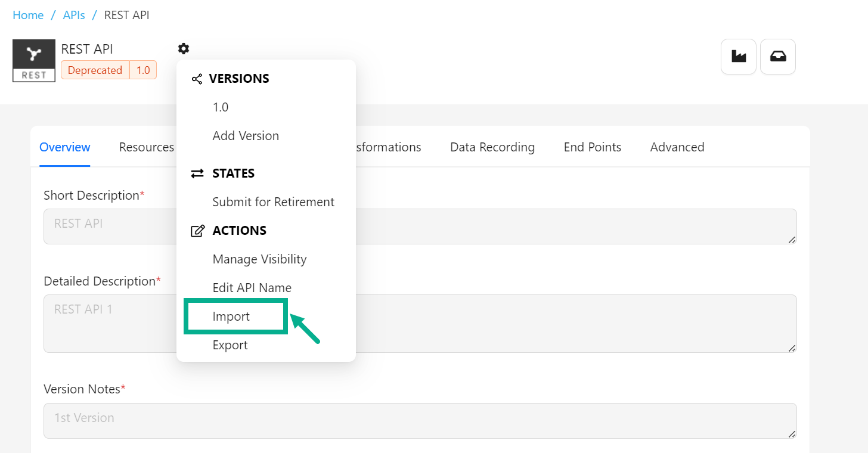Choose Add Version menu entry
Screen dimensions: 868x453
(246, 136)
